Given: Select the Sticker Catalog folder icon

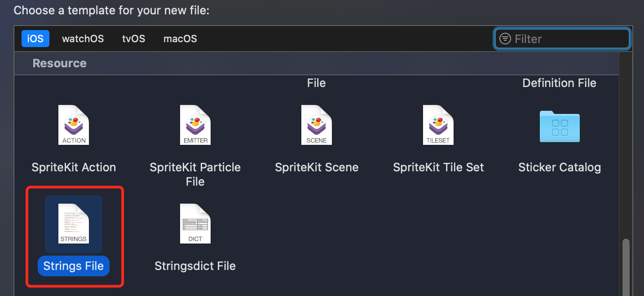Looking at the screenshot, I should pos(560,126).
